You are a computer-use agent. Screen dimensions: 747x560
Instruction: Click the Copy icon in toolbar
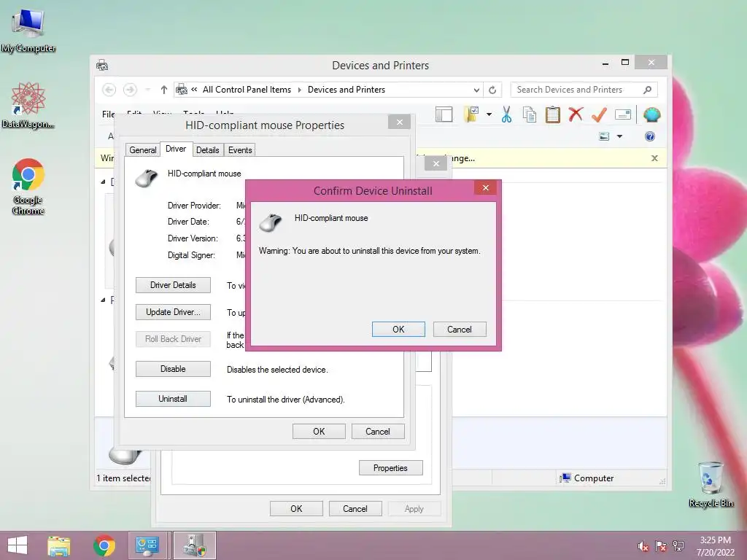click(530, 114)
